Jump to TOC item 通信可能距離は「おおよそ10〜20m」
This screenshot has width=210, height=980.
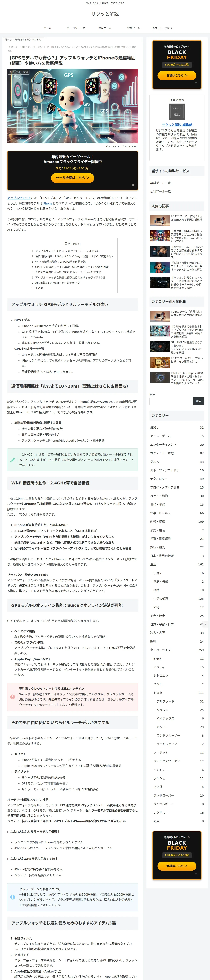[x=74, y=256]
